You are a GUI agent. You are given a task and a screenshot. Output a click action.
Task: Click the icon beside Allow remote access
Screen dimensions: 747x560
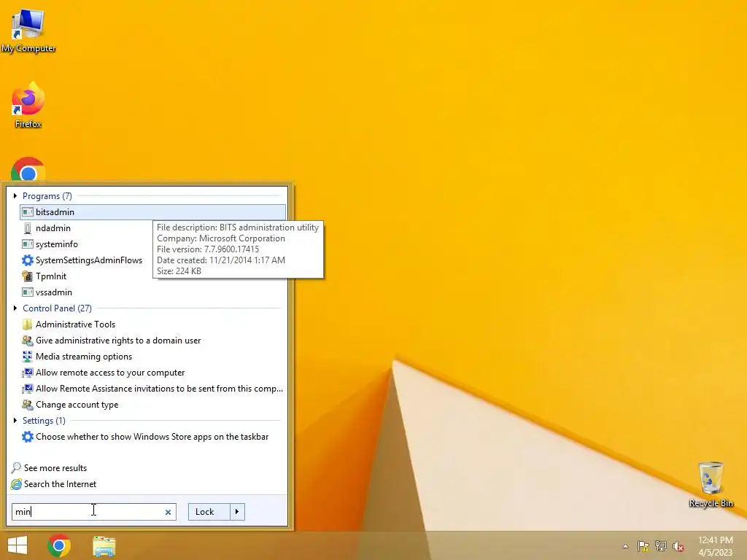28,373
